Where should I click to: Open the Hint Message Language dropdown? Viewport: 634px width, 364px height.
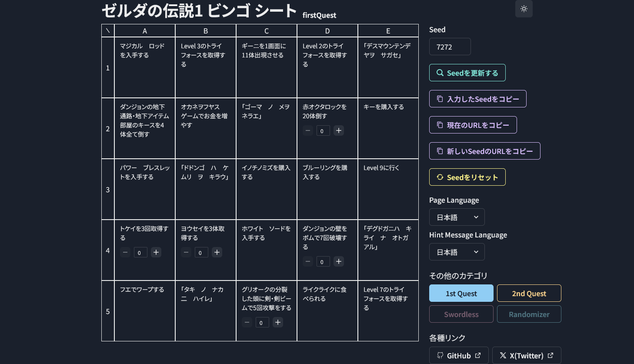tap(457, 252)
